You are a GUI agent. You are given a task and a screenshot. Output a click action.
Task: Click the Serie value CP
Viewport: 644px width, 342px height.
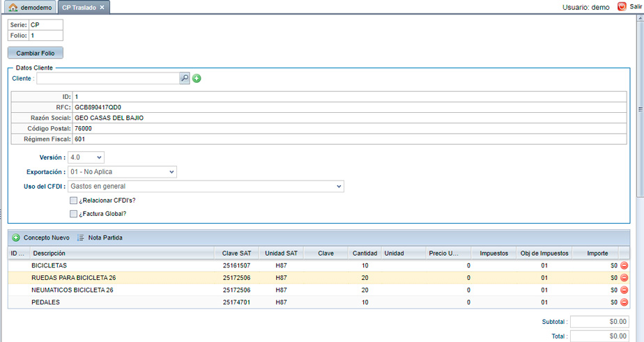click(35, 25)
